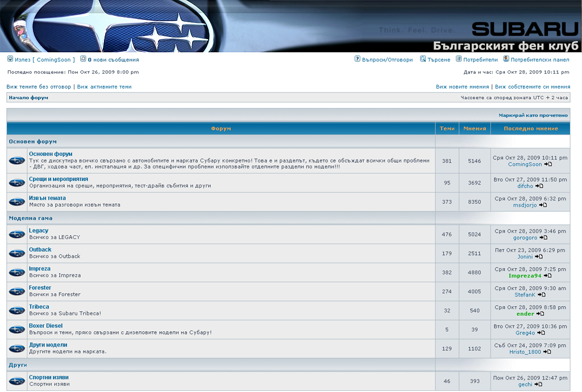Open the Legacy forum
The height and width of the screenshot is (392, 582).
[39, 231]
